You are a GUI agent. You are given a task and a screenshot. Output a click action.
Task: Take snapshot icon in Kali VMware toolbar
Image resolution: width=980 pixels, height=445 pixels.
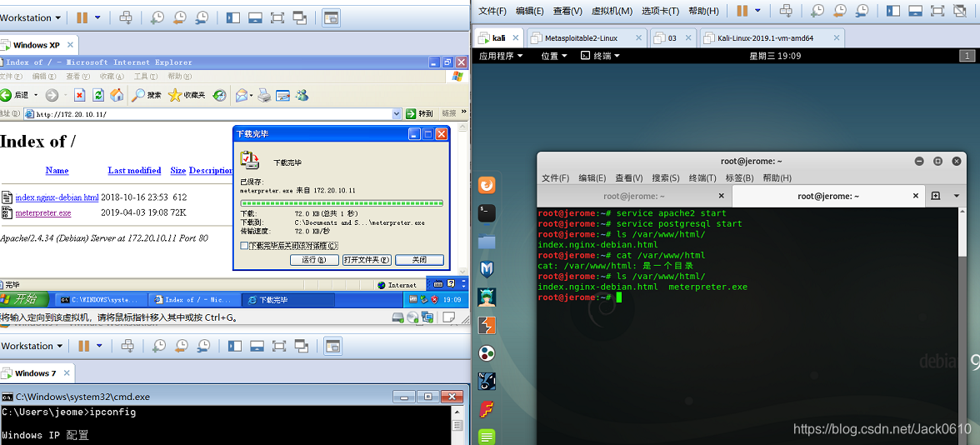[x=818, y=11]
